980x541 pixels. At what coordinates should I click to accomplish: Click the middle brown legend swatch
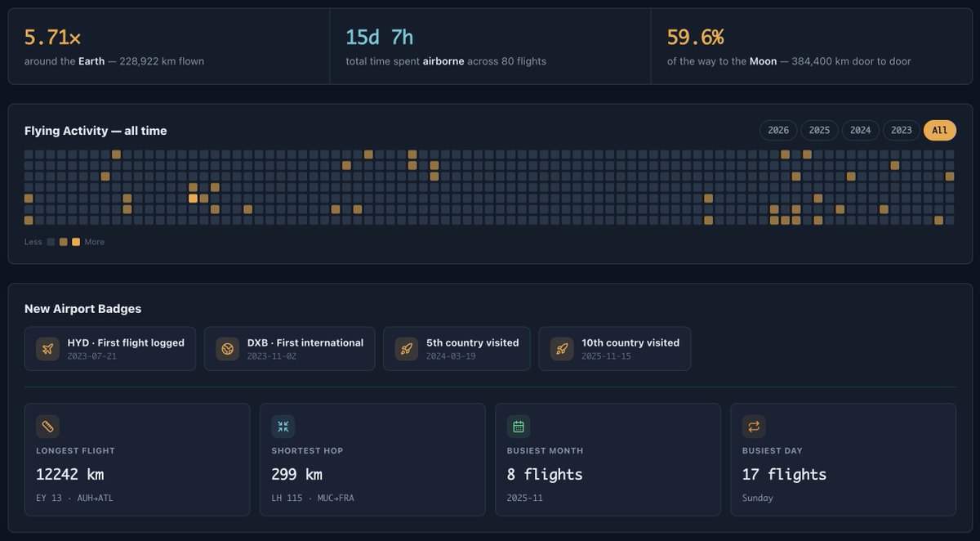(x=64, y=242)
